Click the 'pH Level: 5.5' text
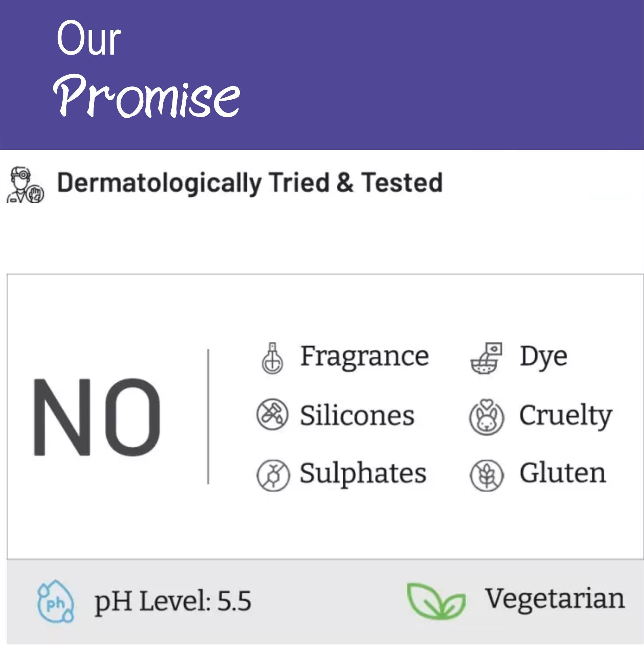This screenshot has width=644, height=645. [173, 601]
